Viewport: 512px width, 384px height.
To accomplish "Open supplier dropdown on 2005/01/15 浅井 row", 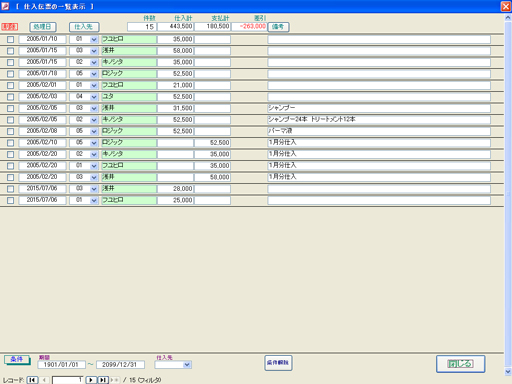I will point(94,51).
